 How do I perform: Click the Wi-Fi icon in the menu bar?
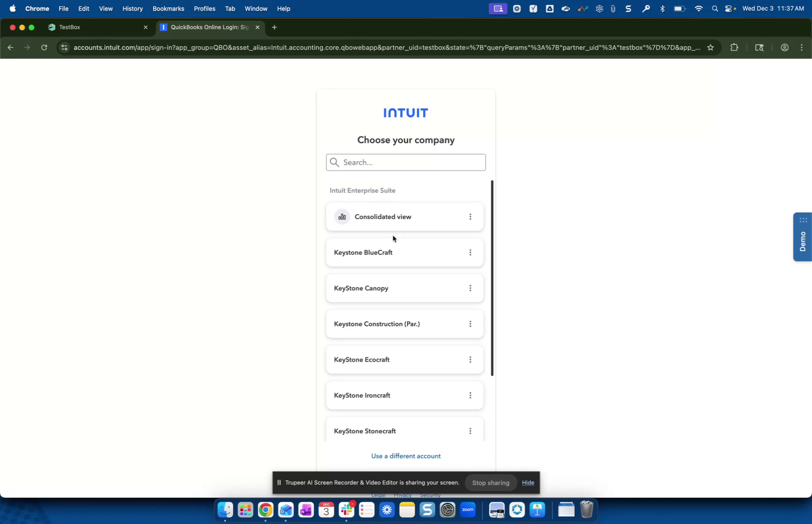pyautogui.click(x=698, y=8)
